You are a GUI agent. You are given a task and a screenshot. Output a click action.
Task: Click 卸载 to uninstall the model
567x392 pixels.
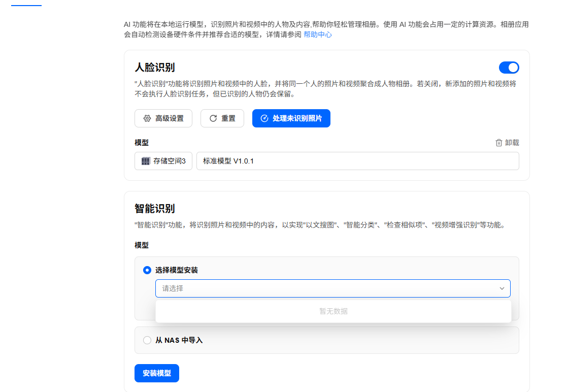click(x=507, y=143)
